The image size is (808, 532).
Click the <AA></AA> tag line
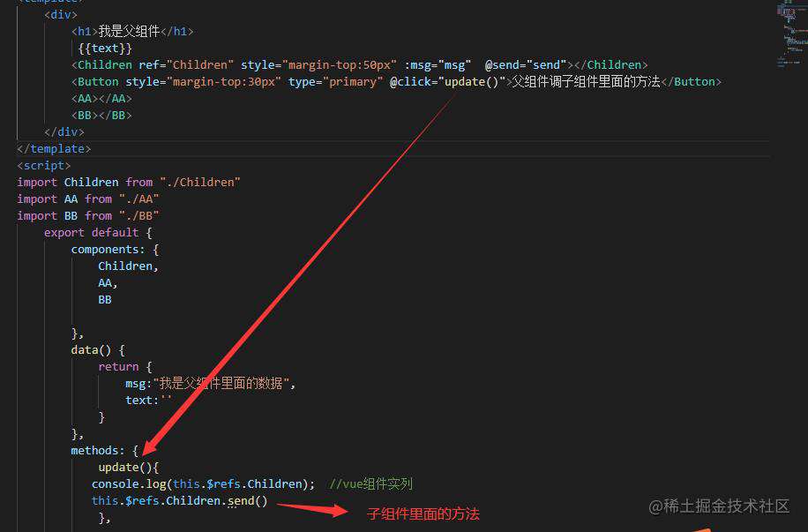[x=101, y=99]
